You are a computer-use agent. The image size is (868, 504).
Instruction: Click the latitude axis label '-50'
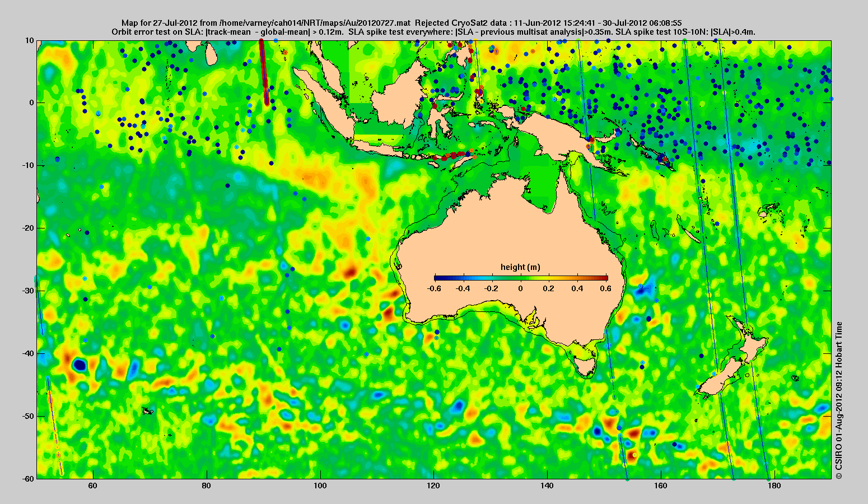[28, 417]
